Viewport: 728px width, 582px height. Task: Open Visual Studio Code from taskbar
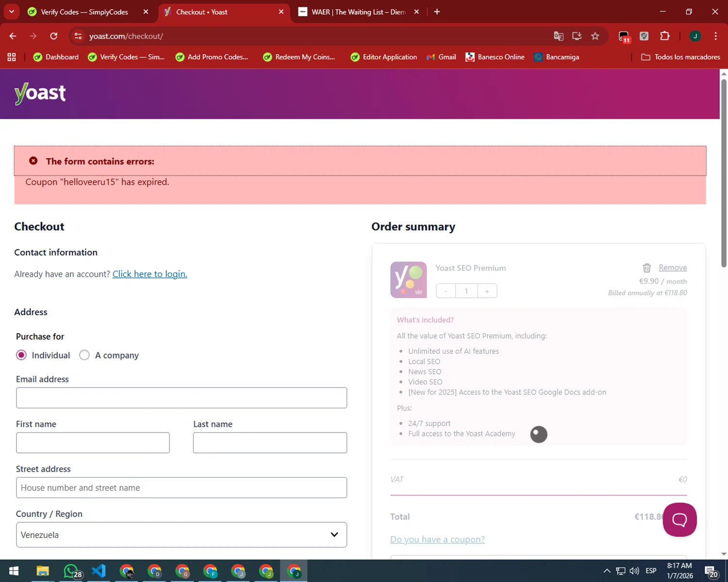coord(99,571)
